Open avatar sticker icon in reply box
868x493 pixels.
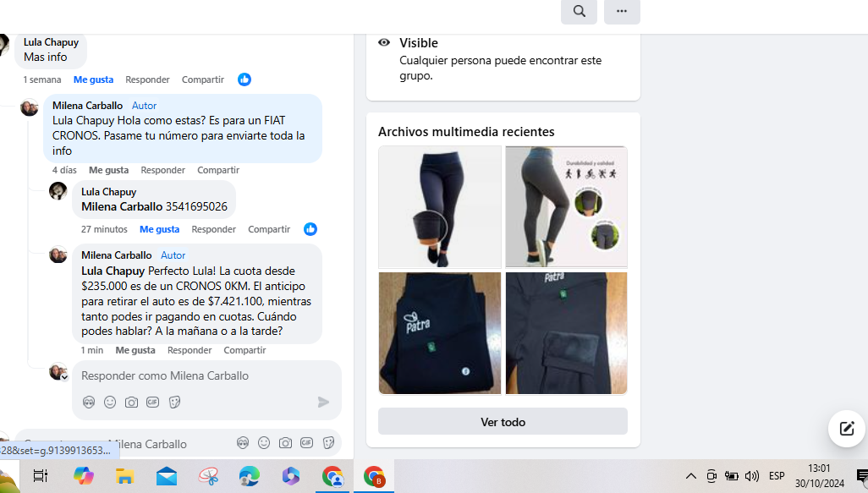click(x=89, y=403)
